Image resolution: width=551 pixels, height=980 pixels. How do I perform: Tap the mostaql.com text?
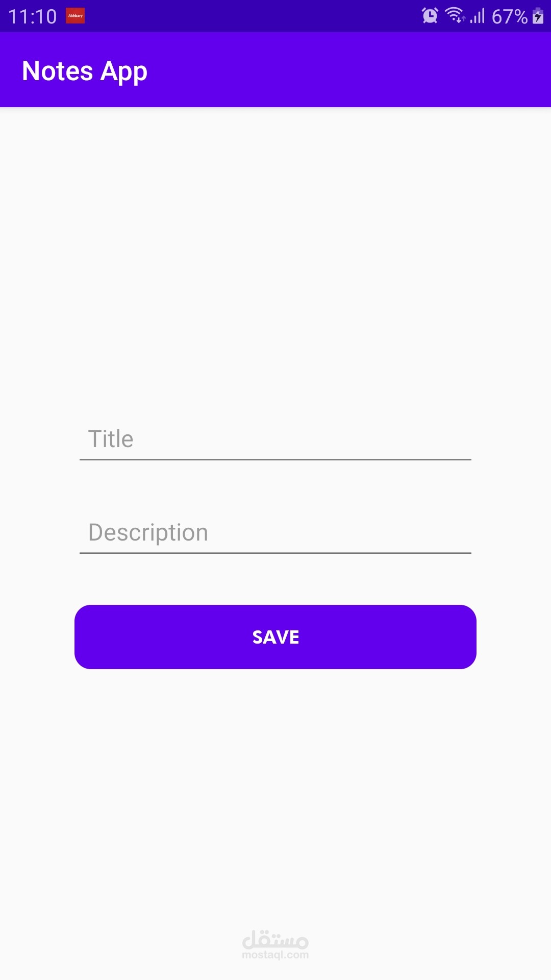(275, 955)
